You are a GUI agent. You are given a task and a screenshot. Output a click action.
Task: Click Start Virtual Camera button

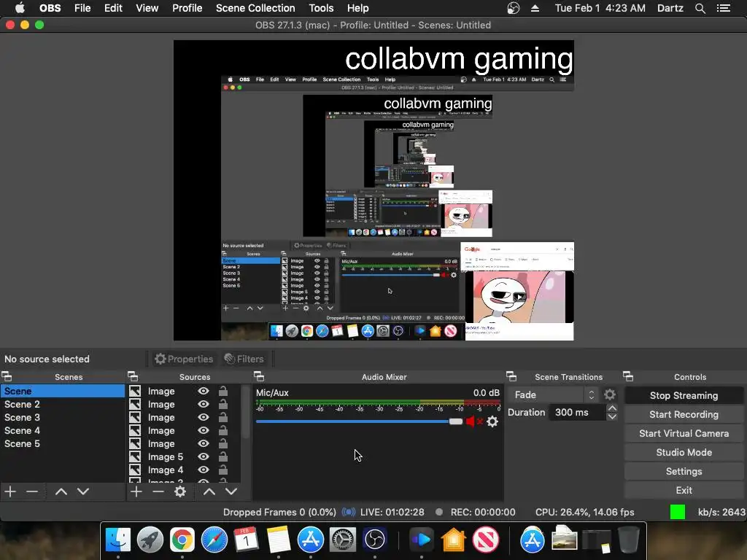tap(684, 433)
